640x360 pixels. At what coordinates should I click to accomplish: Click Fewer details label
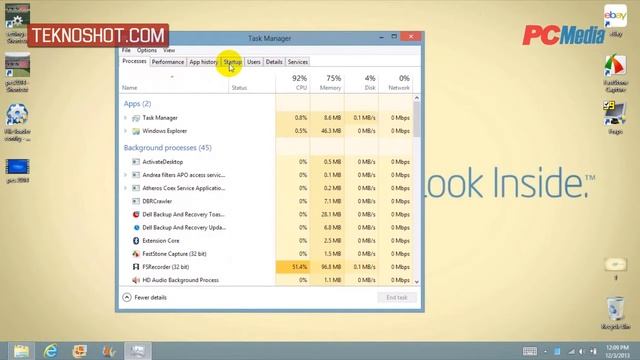point(150,298)
